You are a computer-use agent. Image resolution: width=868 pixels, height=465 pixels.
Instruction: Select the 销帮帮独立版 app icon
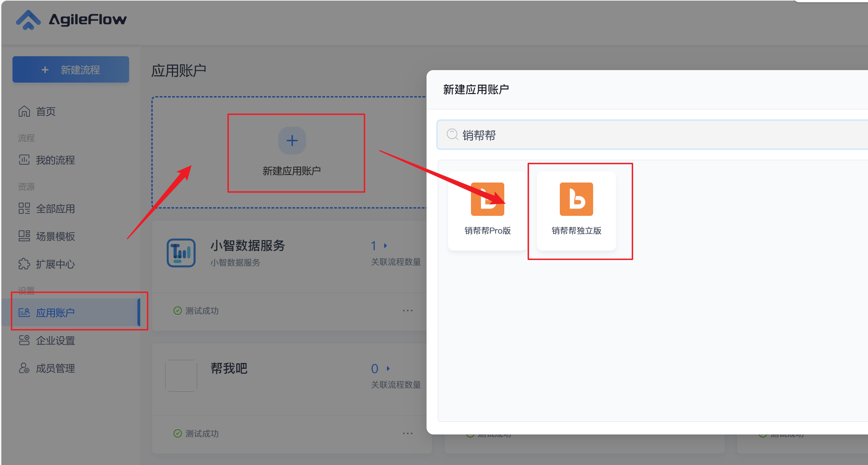pyautogui.click(x=576, y=199)
